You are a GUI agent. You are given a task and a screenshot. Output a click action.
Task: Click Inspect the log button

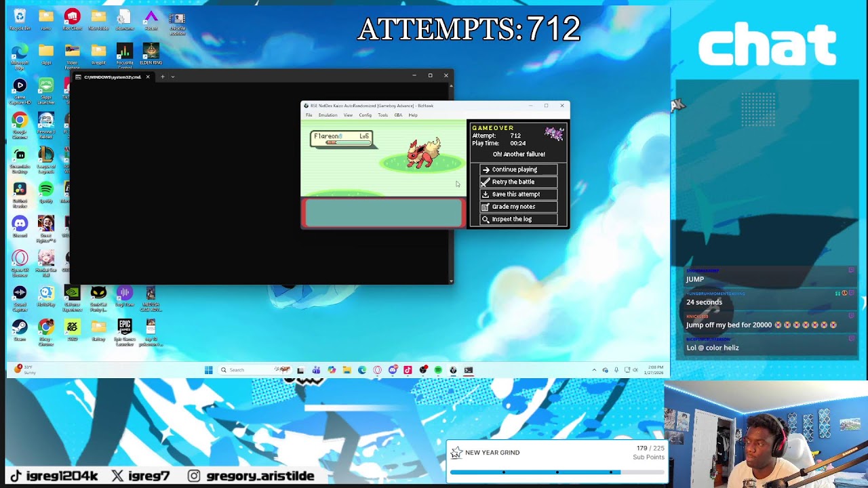(519, 219)
